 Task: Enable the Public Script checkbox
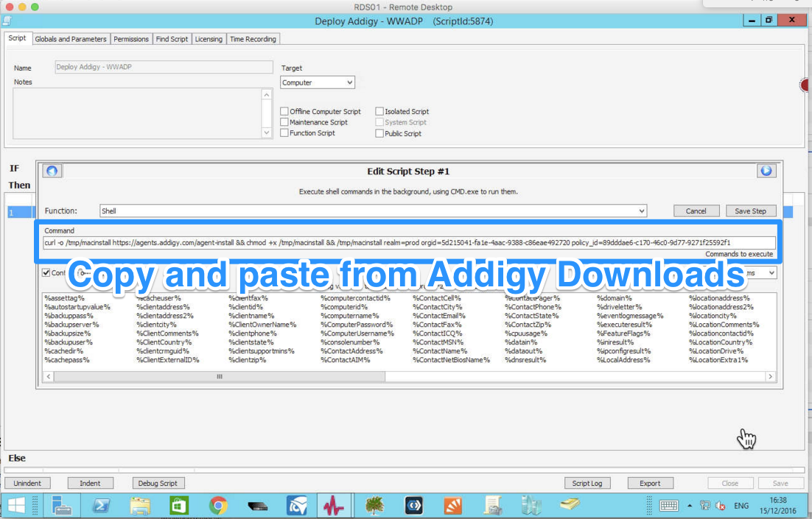380,133
